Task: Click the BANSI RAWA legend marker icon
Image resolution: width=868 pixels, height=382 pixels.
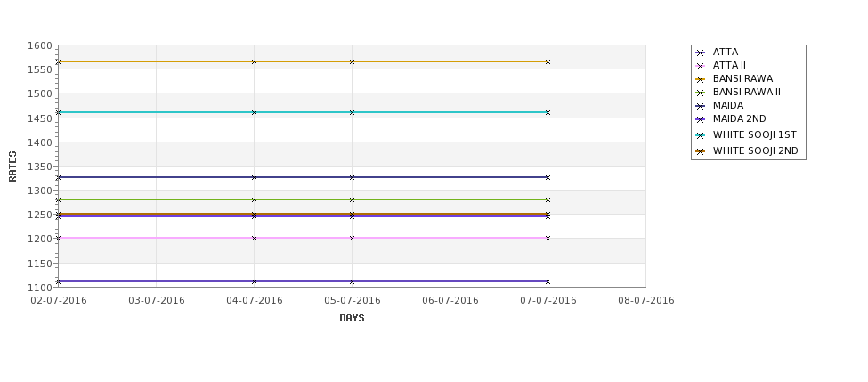Action: pos(701,79)
